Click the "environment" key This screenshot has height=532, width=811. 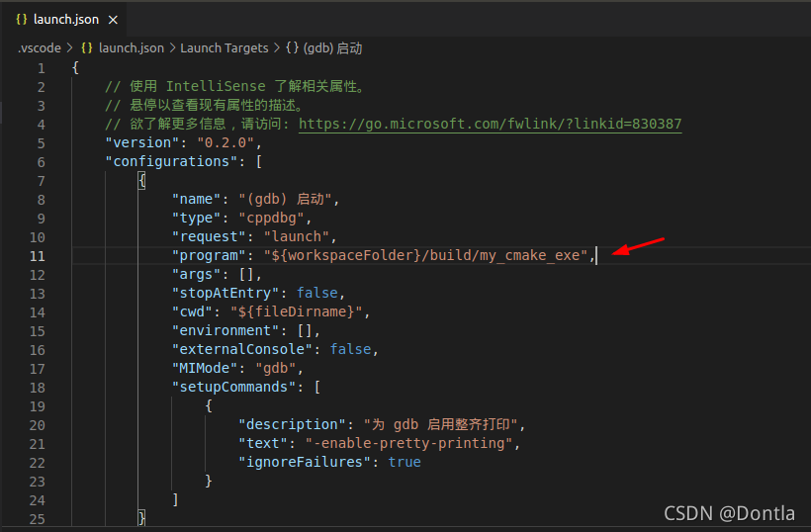[225, 330]
